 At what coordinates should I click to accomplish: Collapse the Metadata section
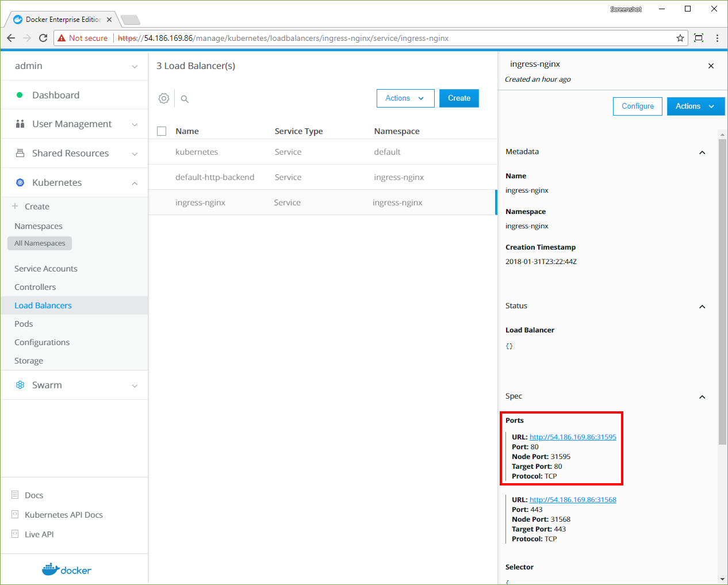pyautogui.click(x=702, y=152)
